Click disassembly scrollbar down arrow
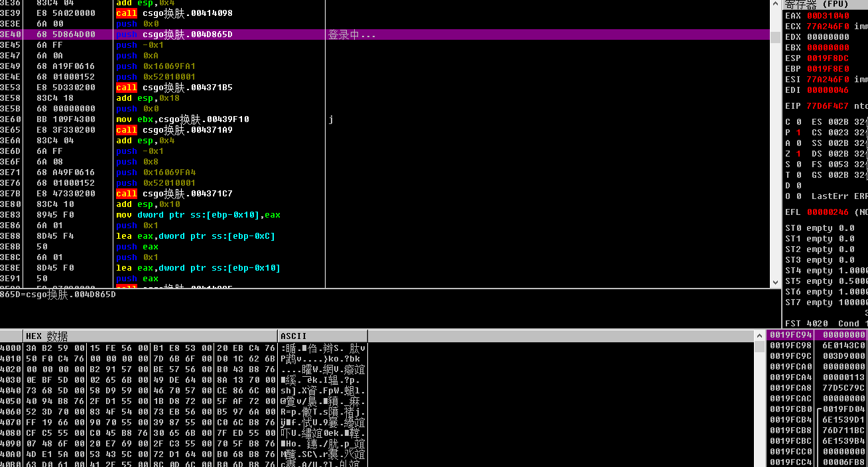This screenshot has height=467, width=868. tap(775, 283)
